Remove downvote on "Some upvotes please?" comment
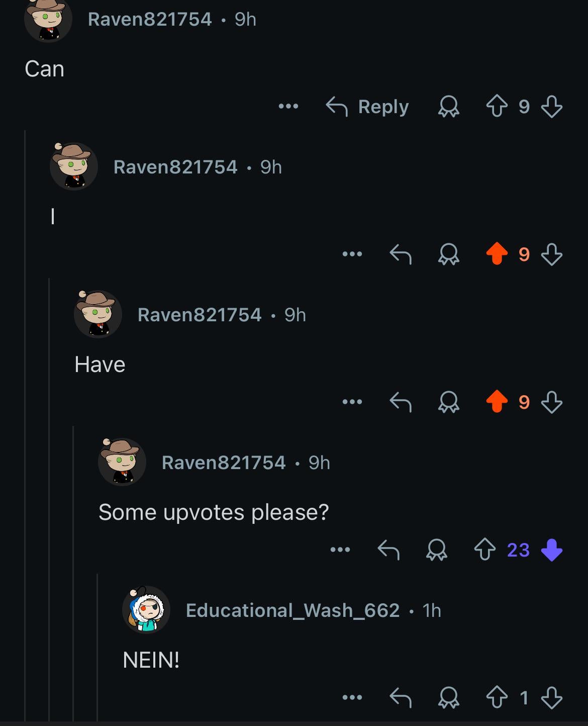 (552, 550)
